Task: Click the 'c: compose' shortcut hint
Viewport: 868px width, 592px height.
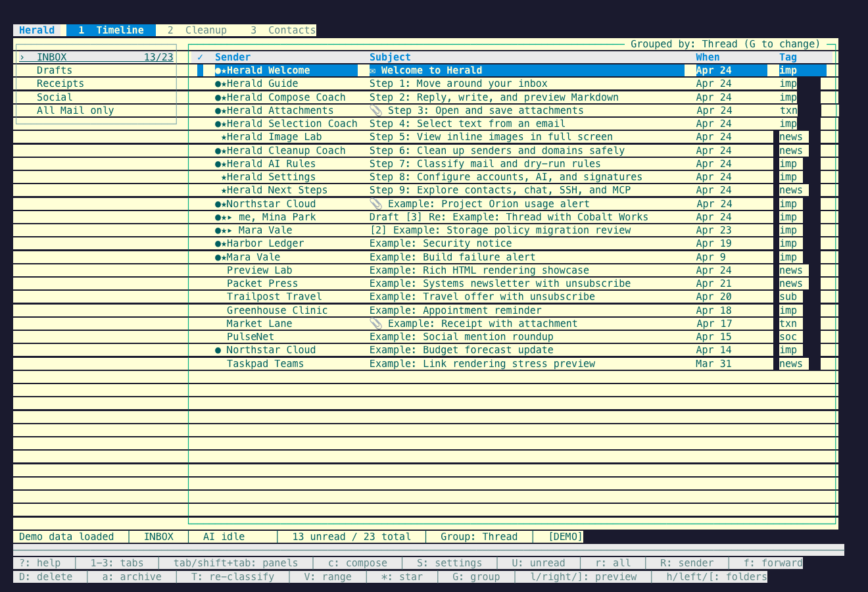Action: point(358,563)
